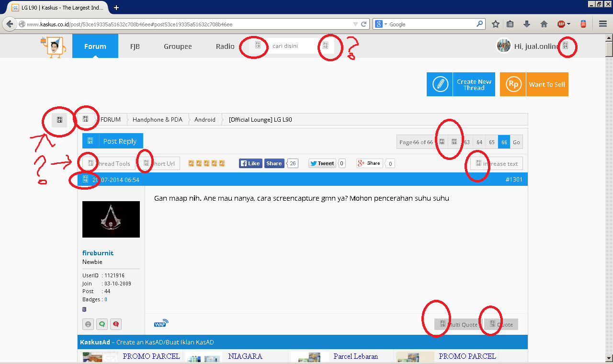Click the Multi Quote button
The width and height of the screenshot is (613, 364).
tap(458, 324)
